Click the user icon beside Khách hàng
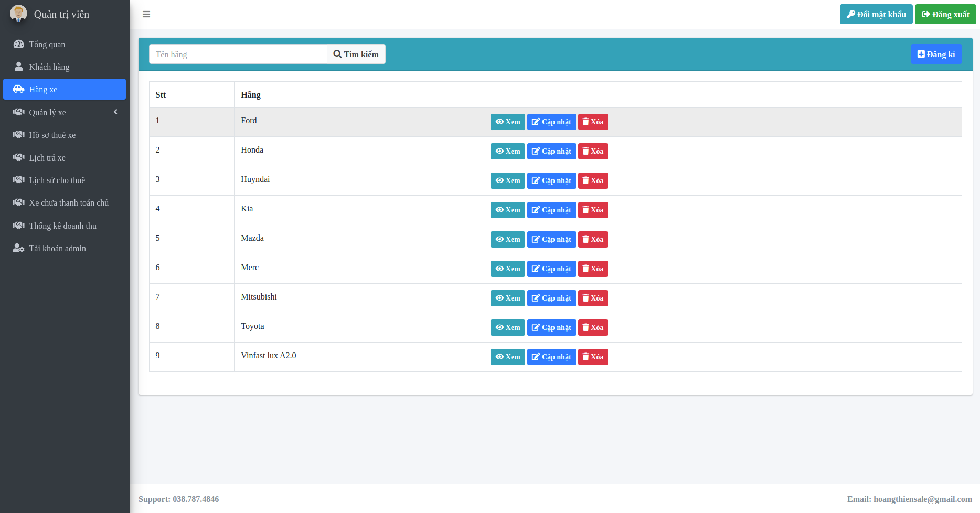The width and height of the screenshot is (980, 513). pyautogui.click(x=18, y=67)
